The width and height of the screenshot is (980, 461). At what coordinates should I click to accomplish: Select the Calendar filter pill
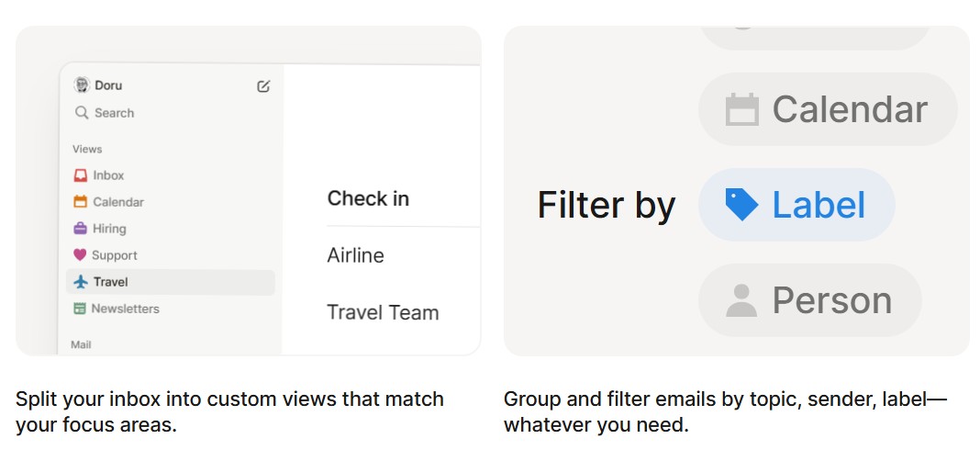pyautogui.click(x=827, y=109)
